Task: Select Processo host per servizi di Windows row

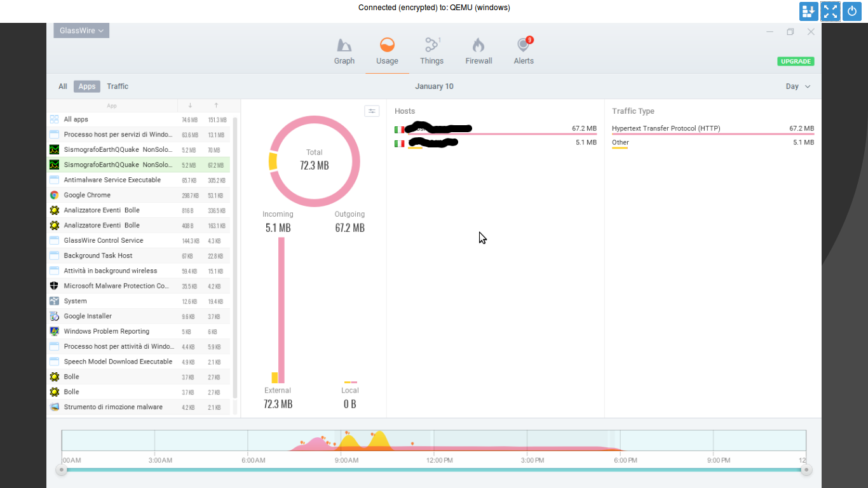Action: pos(139,135)
